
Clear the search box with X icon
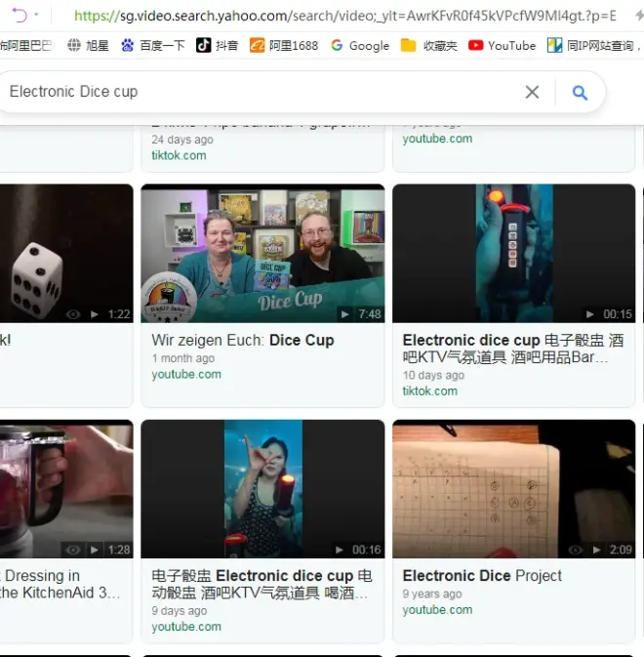(532, 92)
